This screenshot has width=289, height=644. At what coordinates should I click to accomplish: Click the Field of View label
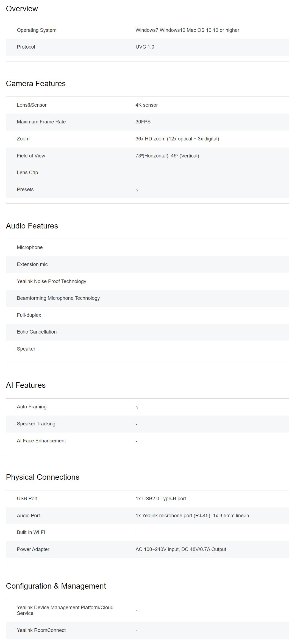[31, 156]
